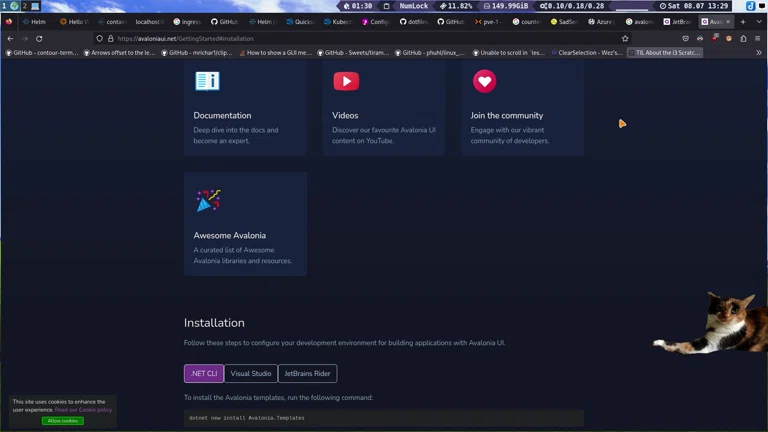Viewport: 768px width, 432px height.
Task: Click the Firefox logo pinned icon
Action: pyautogui.click(x=9, y=22)
